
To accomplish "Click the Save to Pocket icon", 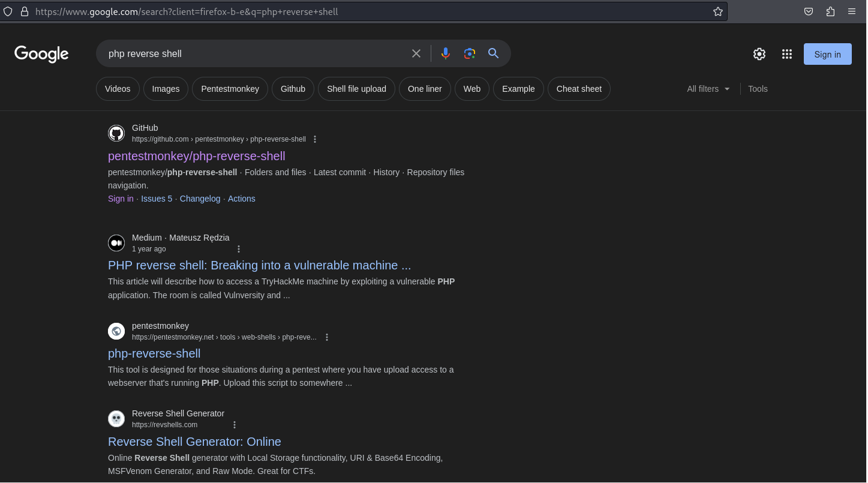I will tap(809, 11).
